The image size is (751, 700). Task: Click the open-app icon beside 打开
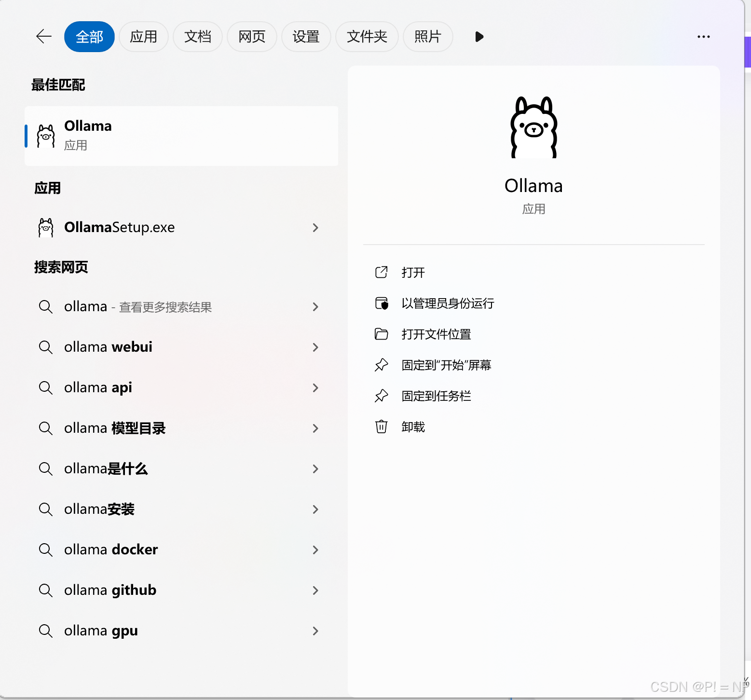382,273
